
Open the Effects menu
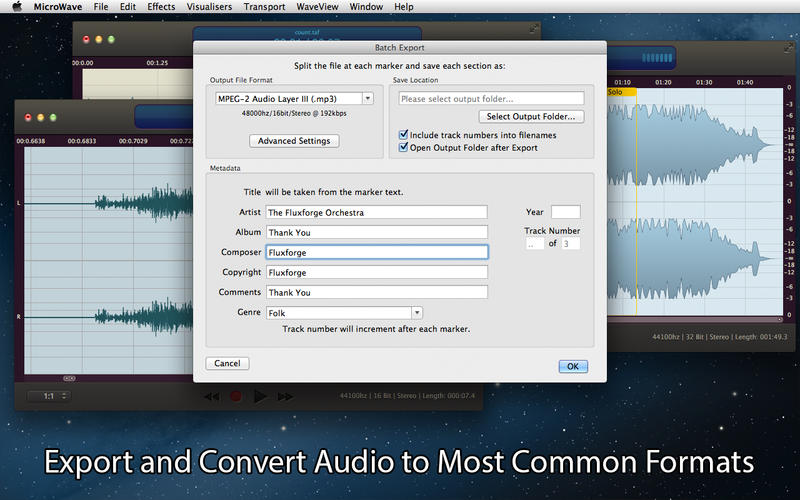click(161, 7)
